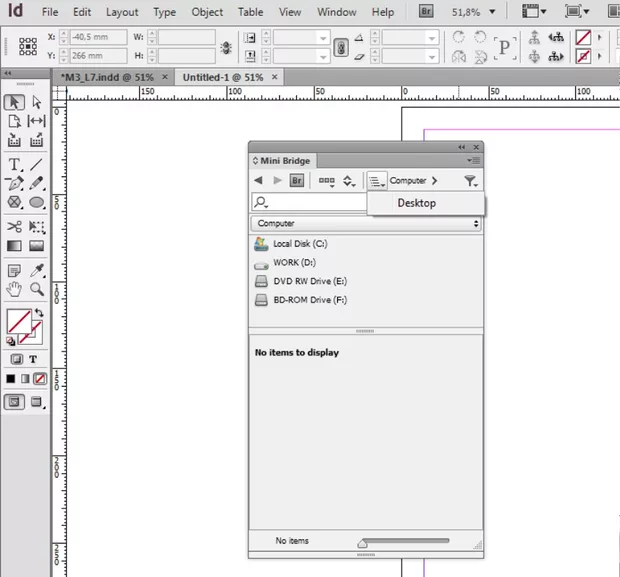Select the Hand tool
Screen dimensions: 620x577
click(14, 290)
